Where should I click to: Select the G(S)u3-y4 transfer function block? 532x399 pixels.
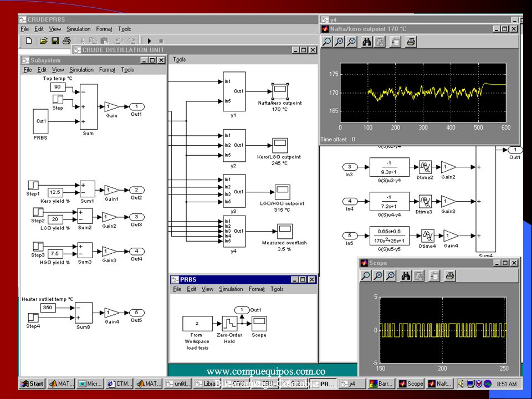click(389, 167)
